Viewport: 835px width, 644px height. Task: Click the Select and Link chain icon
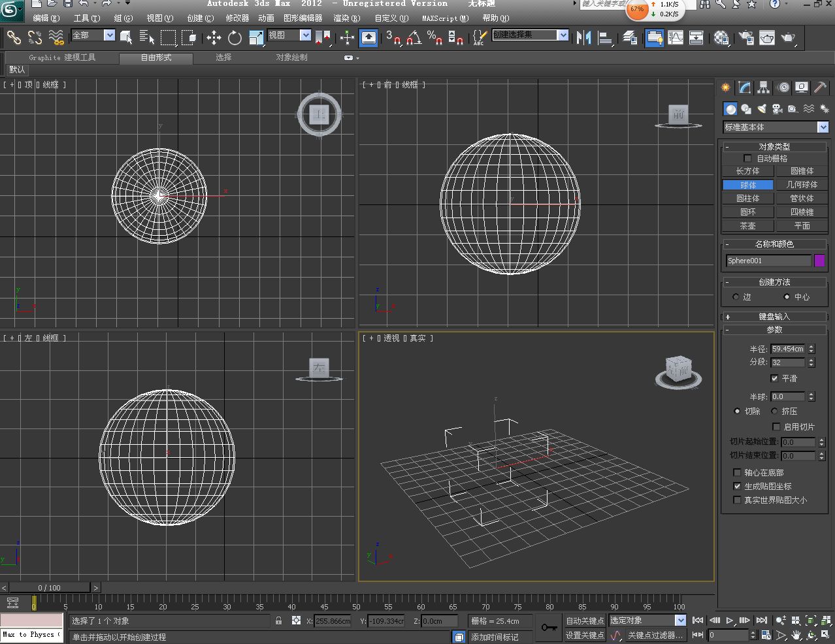coord(14,38)
